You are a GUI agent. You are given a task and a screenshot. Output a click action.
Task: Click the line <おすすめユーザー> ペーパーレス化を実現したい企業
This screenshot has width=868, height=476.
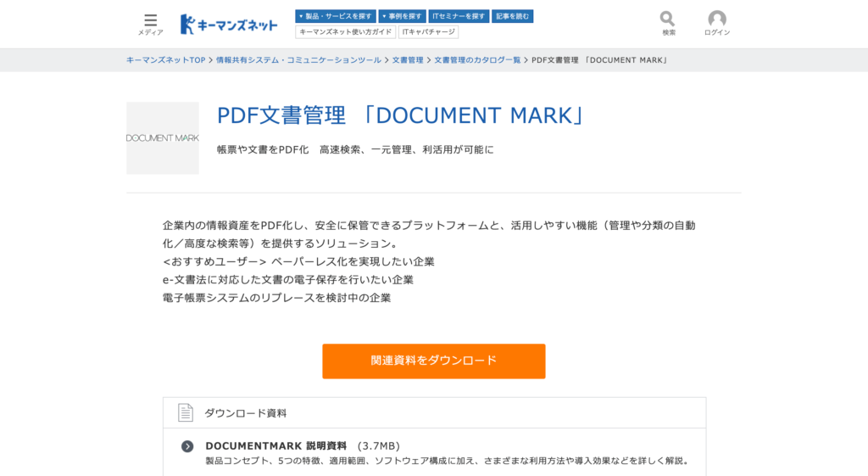tap(298, 261)
